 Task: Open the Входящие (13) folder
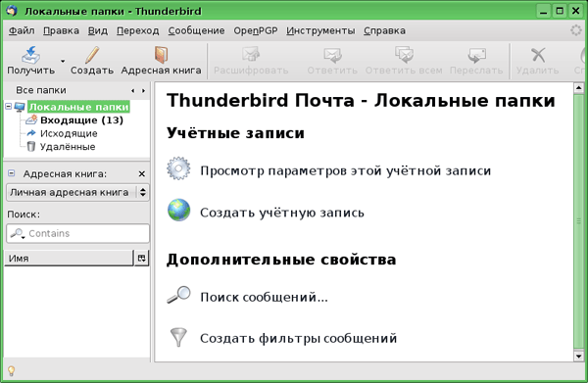tap(81, 120)
